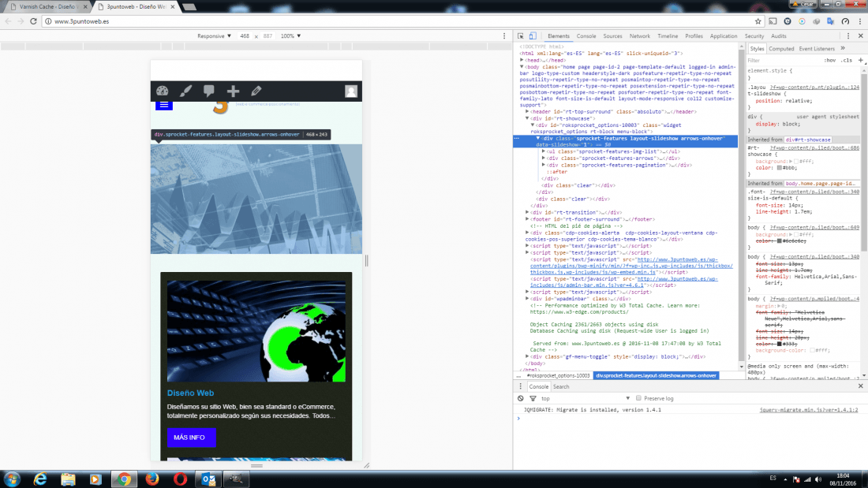Open the 100% zoom dropdown
Image resolution: width=868 pixels, height=488 pixels.
[290, 36]
